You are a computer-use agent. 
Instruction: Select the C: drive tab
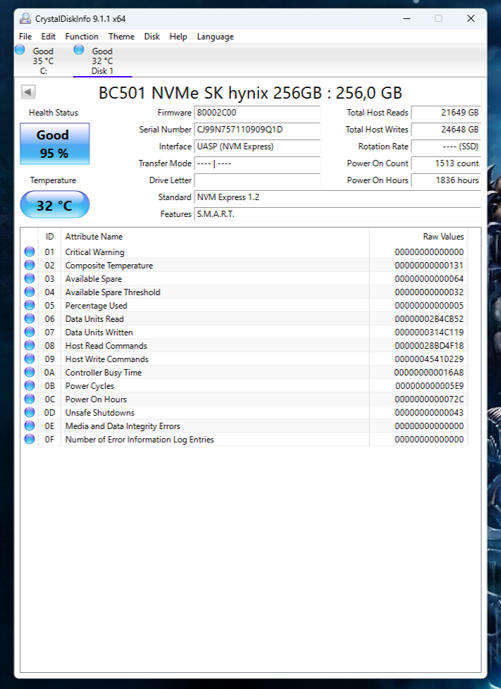coord(43,61)
